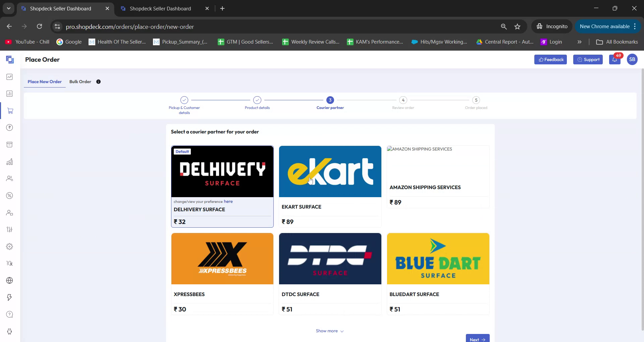Open the browser tab list dropdown
This screenshot has width=644, height=342.
tap(8, 8)
